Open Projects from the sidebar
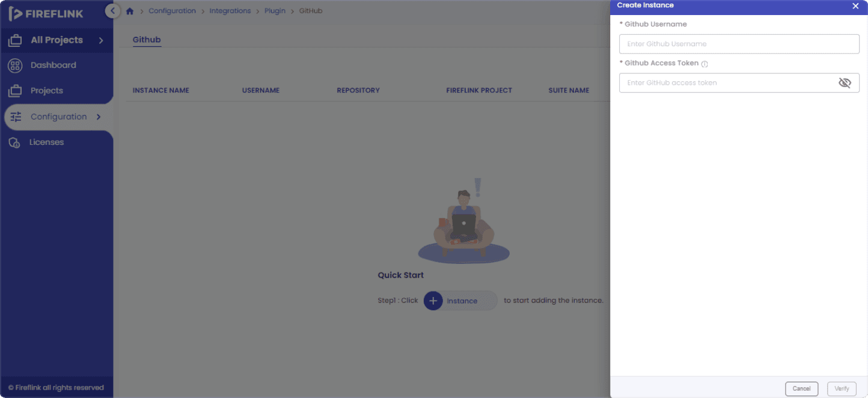 tap(47, 91)
